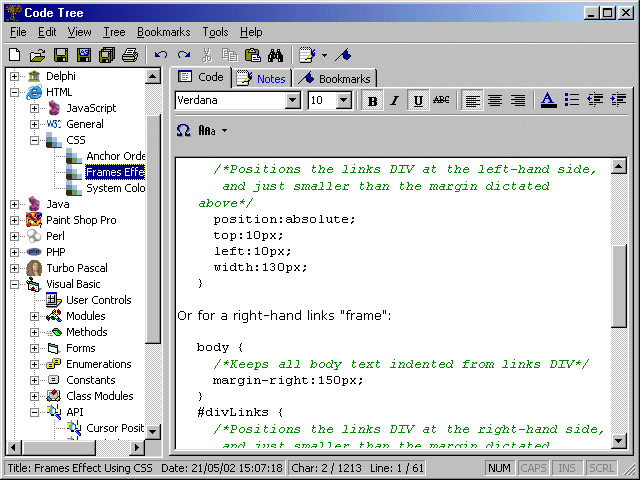Click the Print toolbar icon
The image size is (640, 480).
(x=129, y=55)
